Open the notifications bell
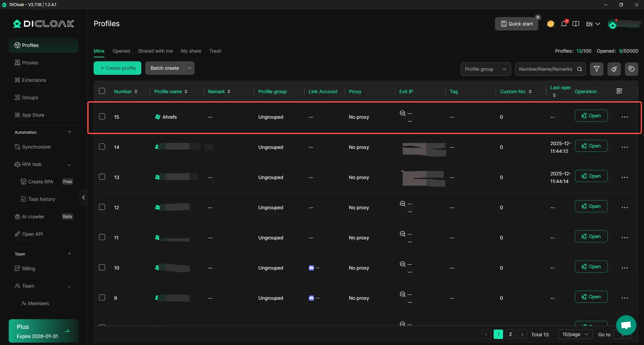644x345 pixels. click(564, 24)
